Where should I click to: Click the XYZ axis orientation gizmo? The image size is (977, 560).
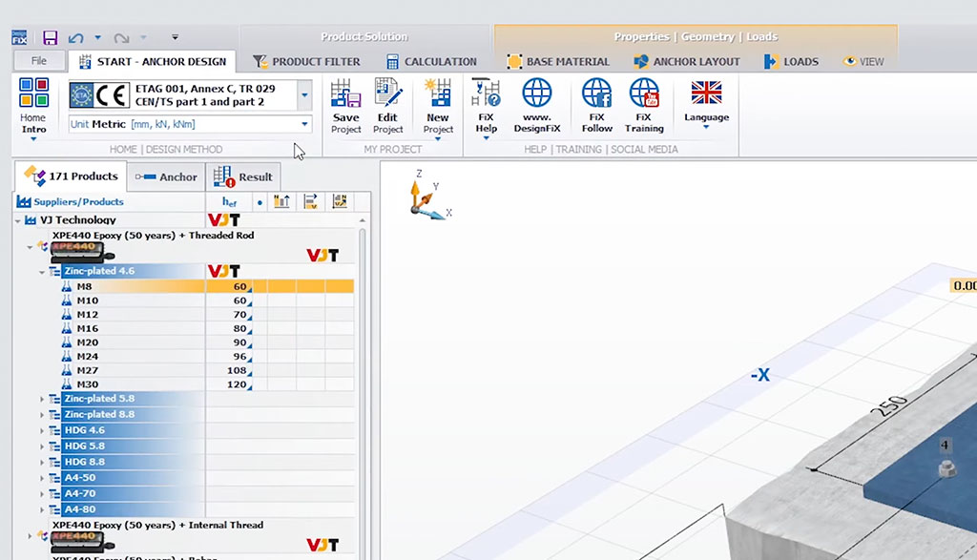click(x=428, y=197)
